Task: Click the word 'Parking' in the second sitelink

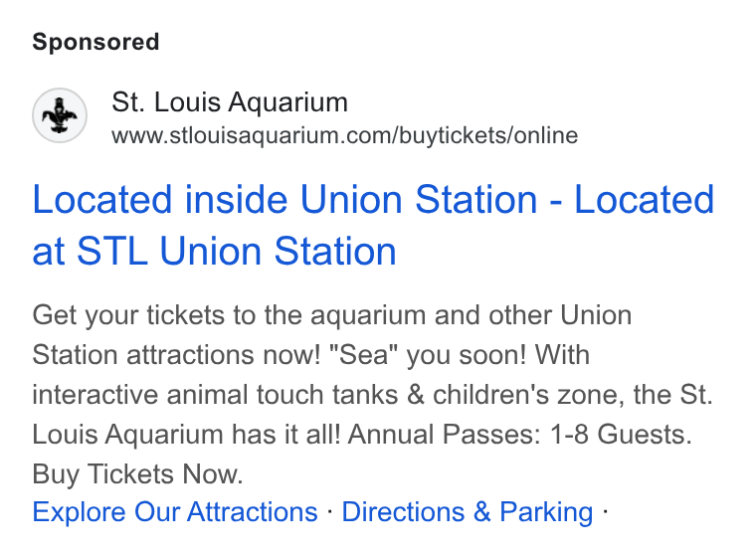Action: 546,511
